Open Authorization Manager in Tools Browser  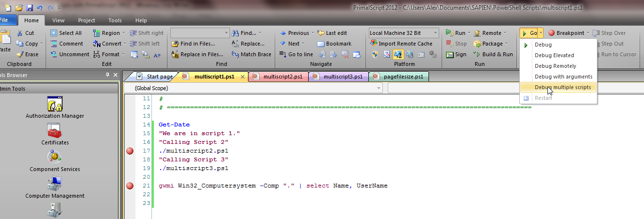pyautogui.click(x=55, y=108)
